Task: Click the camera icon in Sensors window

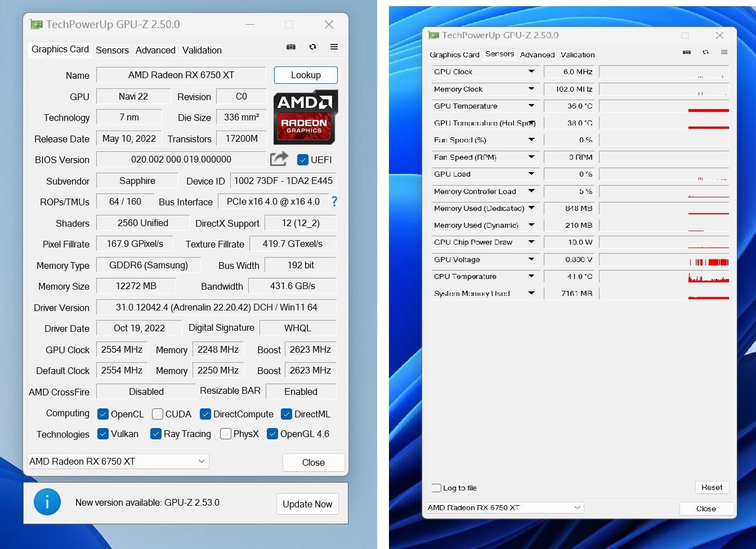Action: click(x=687, y=52)
